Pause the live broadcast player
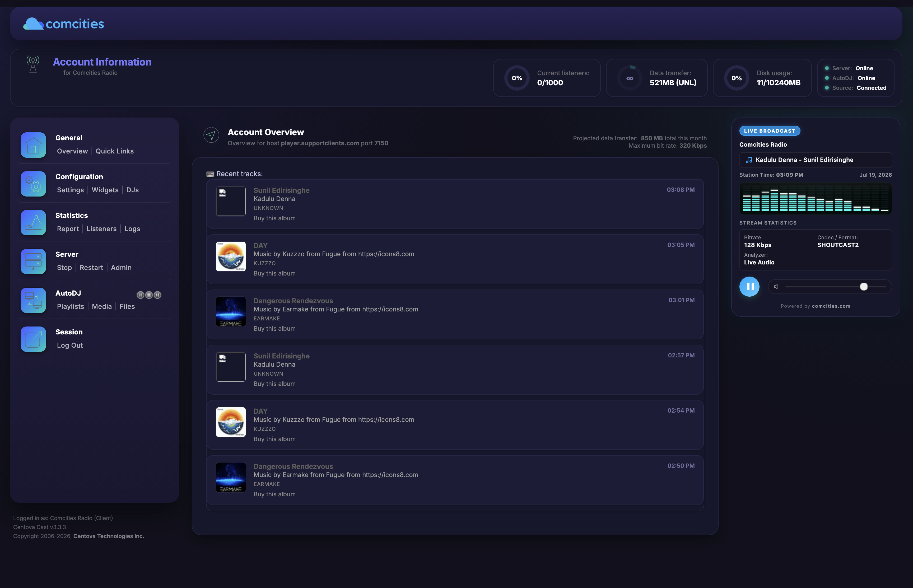 749,286
